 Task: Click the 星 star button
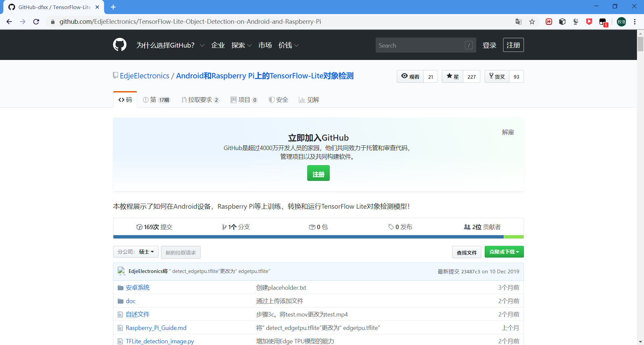click(x=452, y=76)
